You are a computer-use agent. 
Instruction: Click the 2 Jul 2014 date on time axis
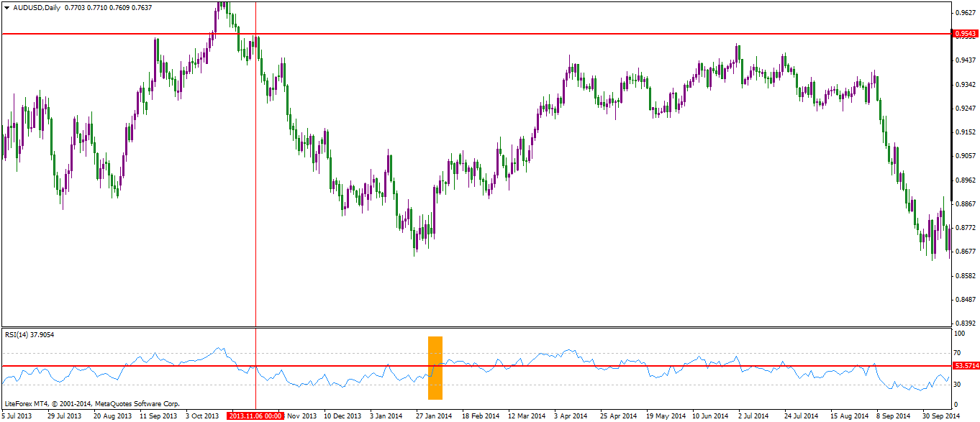coord(754,416)
